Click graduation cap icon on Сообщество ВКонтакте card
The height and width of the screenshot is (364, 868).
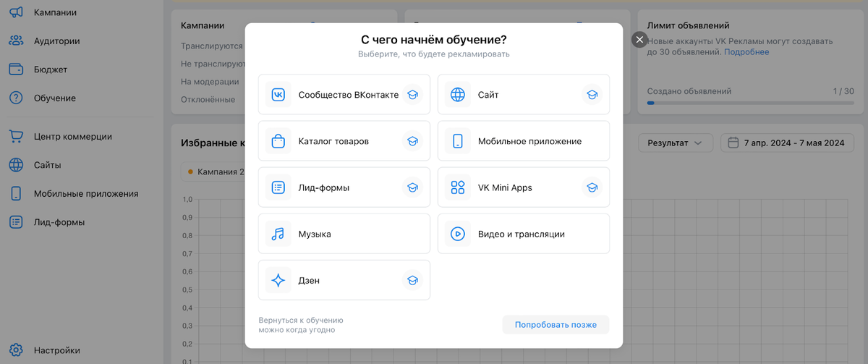click(412, 95)
